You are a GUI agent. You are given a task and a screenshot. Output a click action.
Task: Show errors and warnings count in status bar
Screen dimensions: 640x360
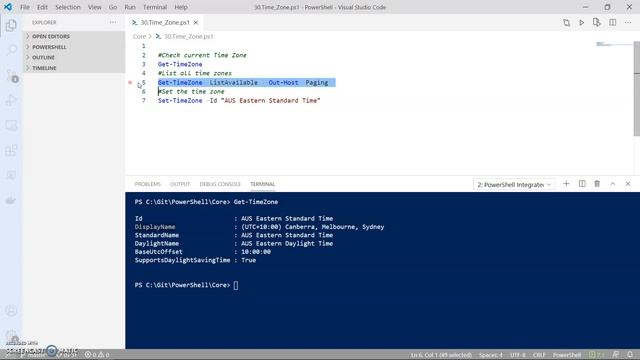click(x=97, y=355)
